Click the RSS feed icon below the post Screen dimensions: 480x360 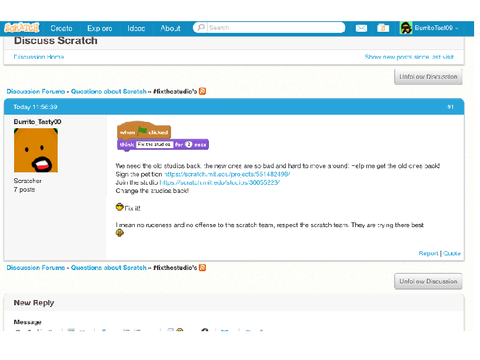(x=202, y=267)
